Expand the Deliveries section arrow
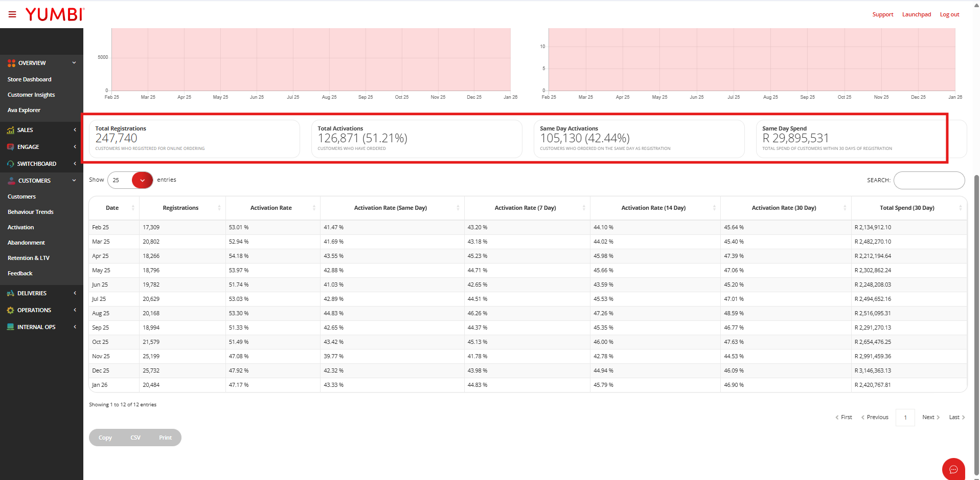The image size is (980, 480). tap(75, 293)
